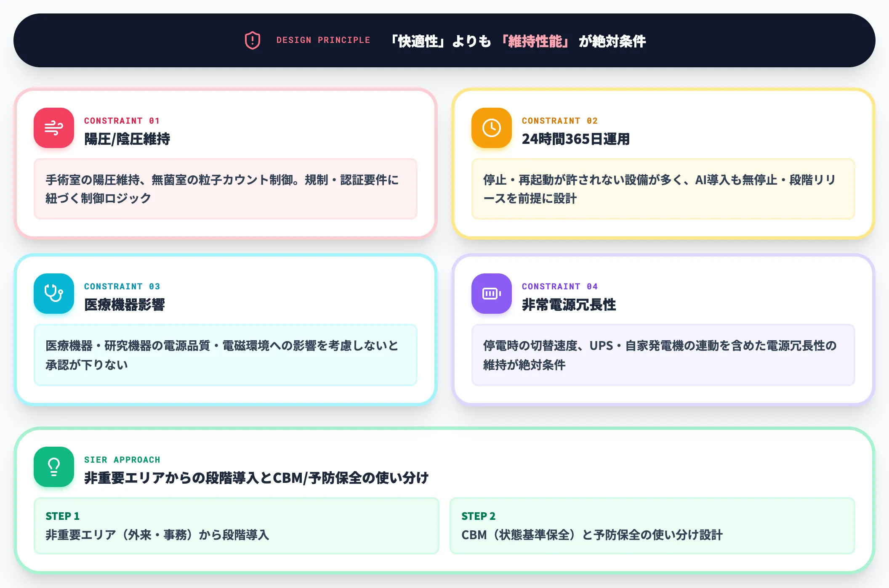
Task: Click the CONSTRAINT 02 label
Action: pos(559,121)
